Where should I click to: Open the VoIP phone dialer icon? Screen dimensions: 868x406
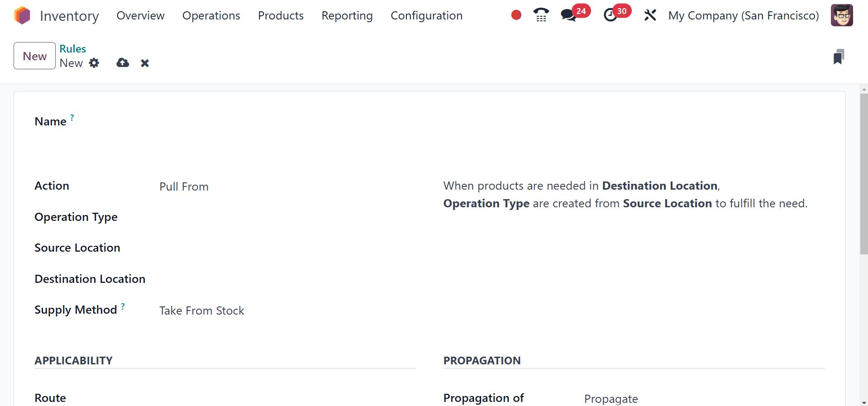[541, 15]
